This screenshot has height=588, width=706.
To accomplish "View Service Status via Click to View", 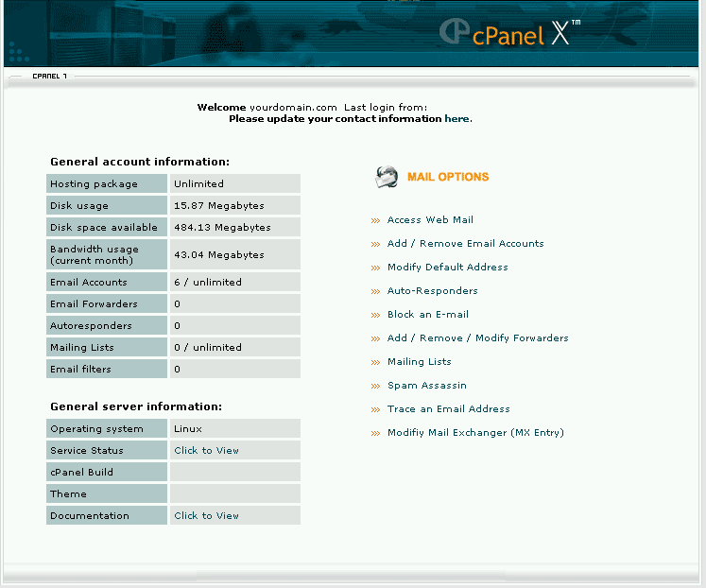I will 206,451.
